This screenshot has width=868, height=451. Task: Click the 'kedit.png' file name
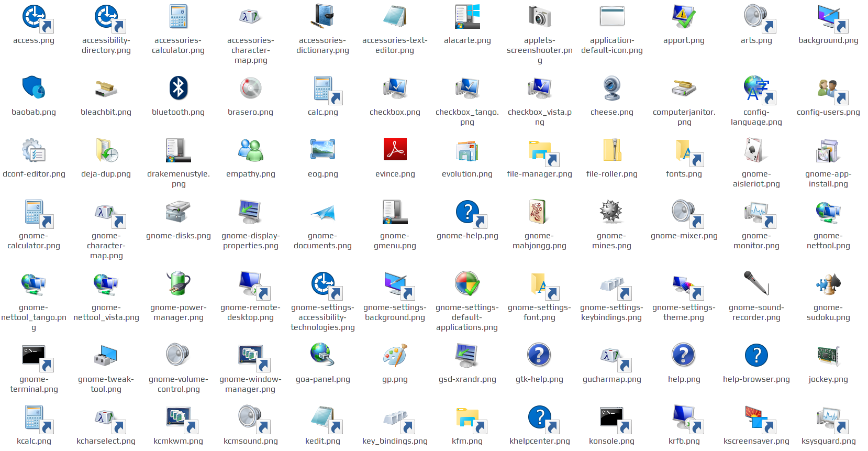coord(322,441)
